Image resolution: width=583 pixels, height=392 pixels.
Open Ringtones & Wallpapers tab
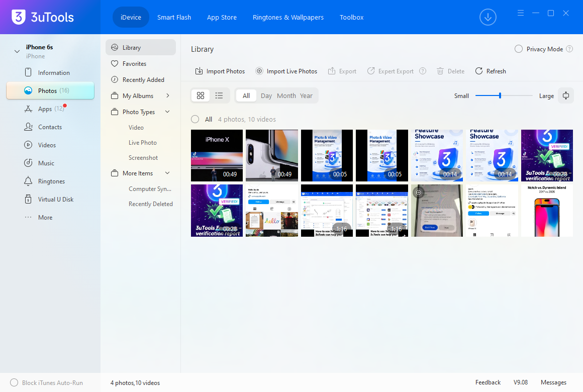288,17
